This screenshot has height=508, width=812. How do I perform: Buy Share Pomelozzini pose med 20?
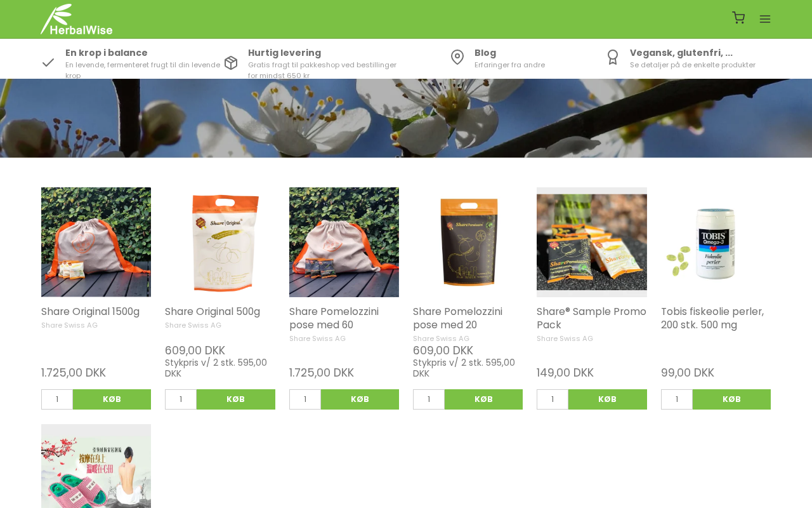(x=484, y=399)
